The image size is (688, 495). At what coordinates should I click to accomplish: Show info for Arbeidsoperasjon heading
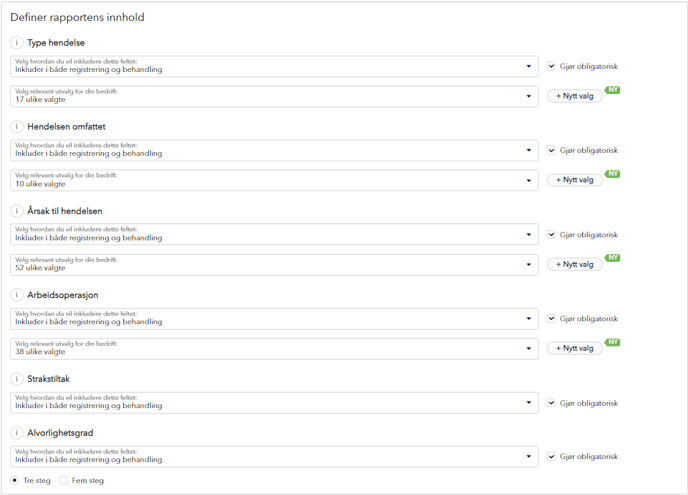[17, 294]
